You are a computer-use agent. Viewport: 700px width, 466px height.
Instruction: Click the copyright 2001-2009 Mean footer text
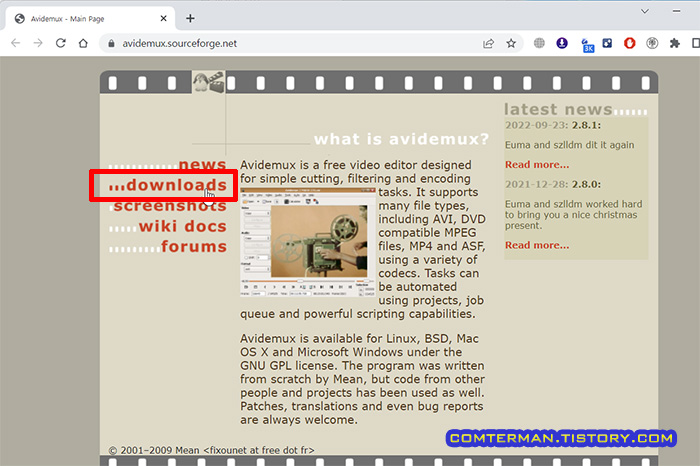pos(211,450)
